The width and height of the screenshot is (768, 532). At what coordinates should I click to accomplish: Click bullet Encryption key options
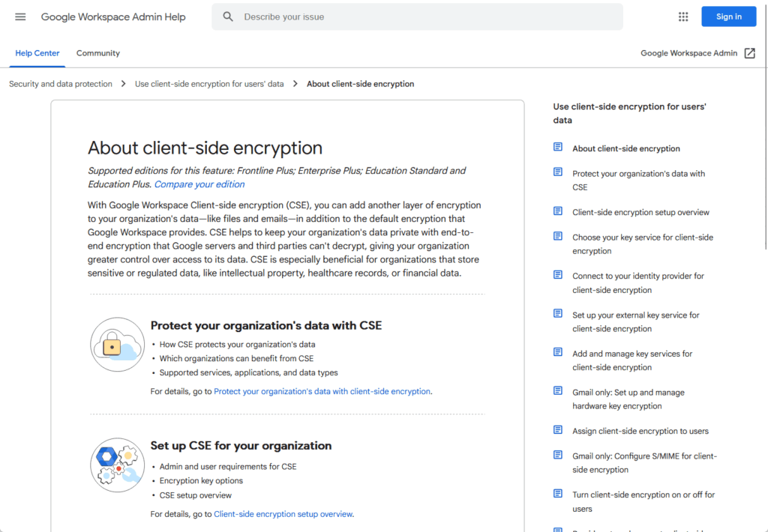click(x=201, y=480)
